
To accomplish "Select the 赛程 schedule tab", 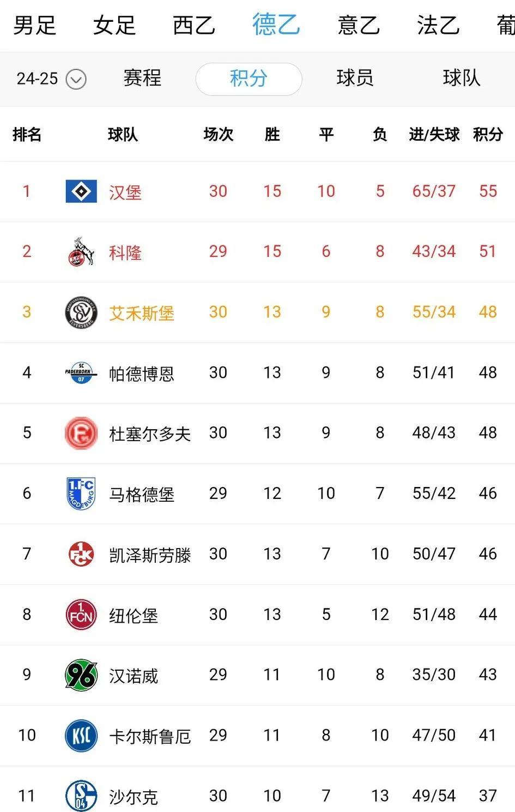I will (x=142, y=78).
